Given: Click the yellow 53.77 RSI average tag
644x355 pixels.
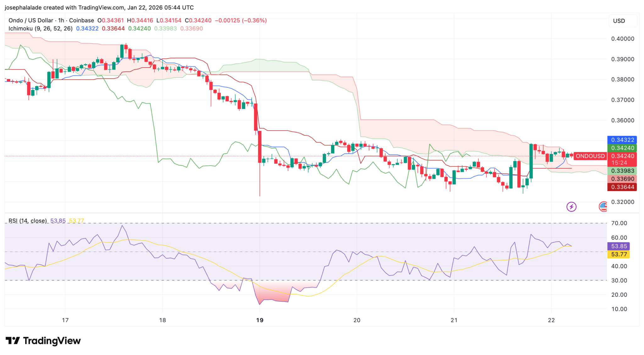Looking at the screenshot, I should [619, 254].
